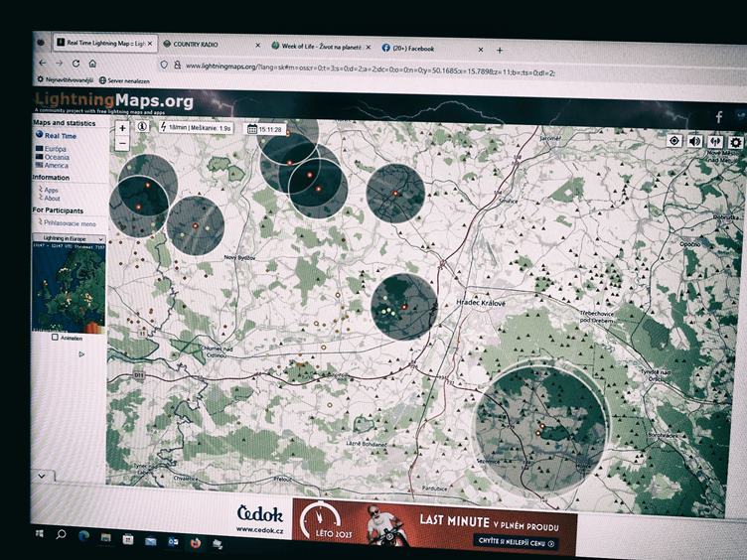Zoom out the map with minus button

[x=122, y=143]
